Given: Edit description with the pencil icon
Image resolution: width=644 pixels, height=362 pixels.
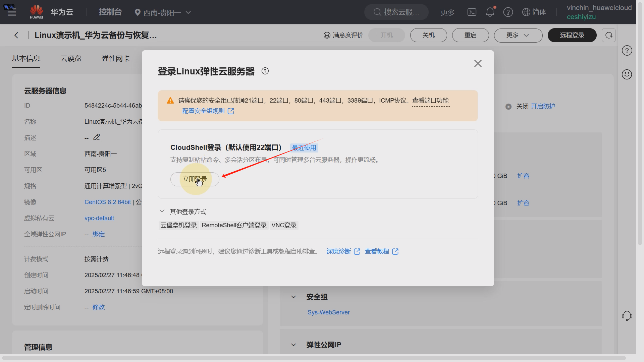Looking at the screenshot, I should tap(97, 137).
